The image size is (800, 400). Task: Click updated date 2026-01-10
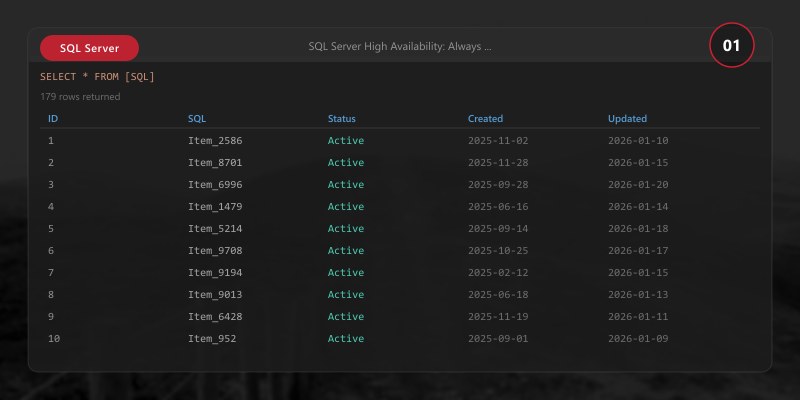[x=638, y=140]
